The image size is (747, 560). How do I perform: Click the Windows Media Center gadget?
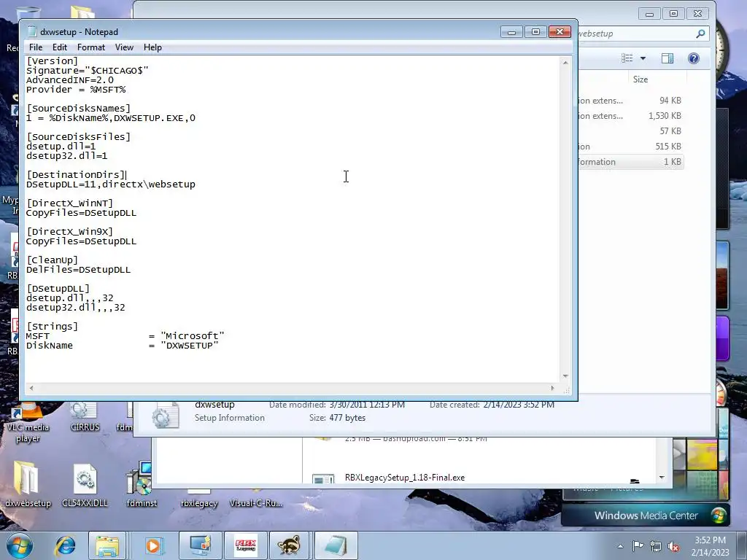click(x=646, y=516)
